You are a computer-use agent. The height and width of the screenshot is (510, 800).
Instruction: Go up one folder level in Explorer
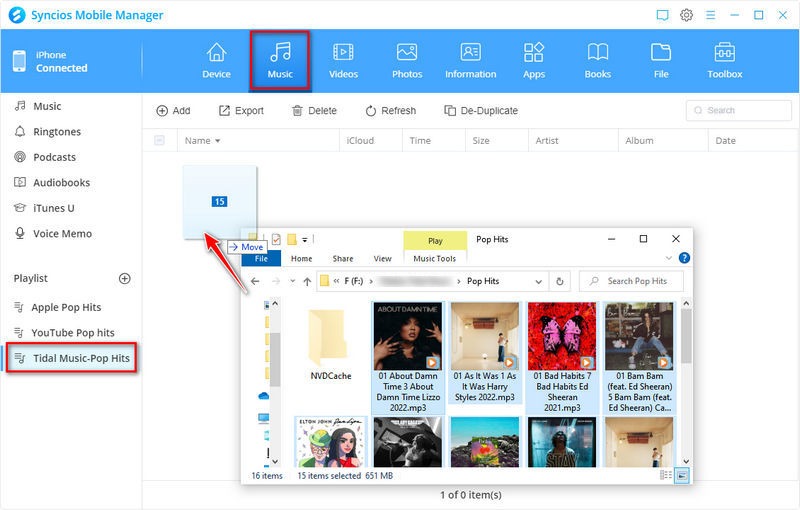[x=307, y=281]
